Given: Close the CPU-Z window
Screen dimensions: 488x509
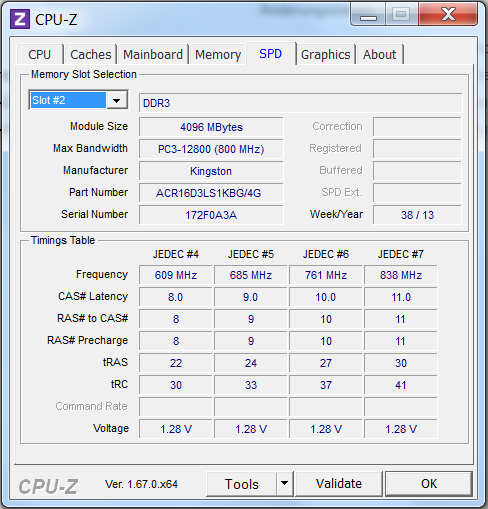Looking at the screenshot, I should [x=448, y=14].
